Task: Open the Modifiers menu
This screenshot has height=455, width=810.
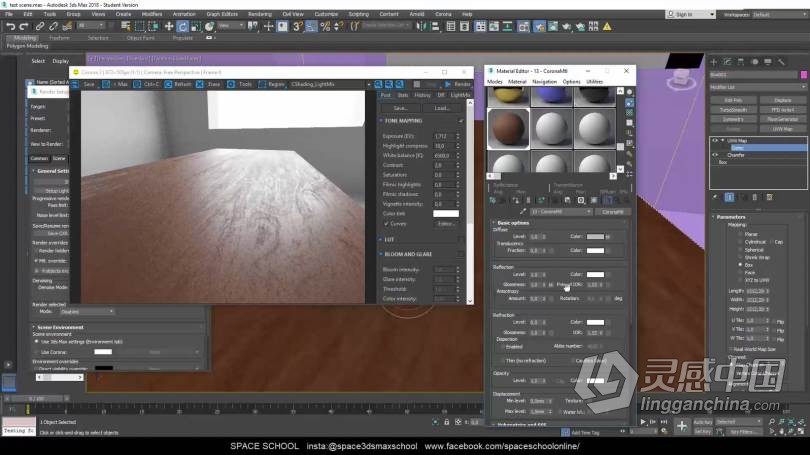Action: [152, 14]
